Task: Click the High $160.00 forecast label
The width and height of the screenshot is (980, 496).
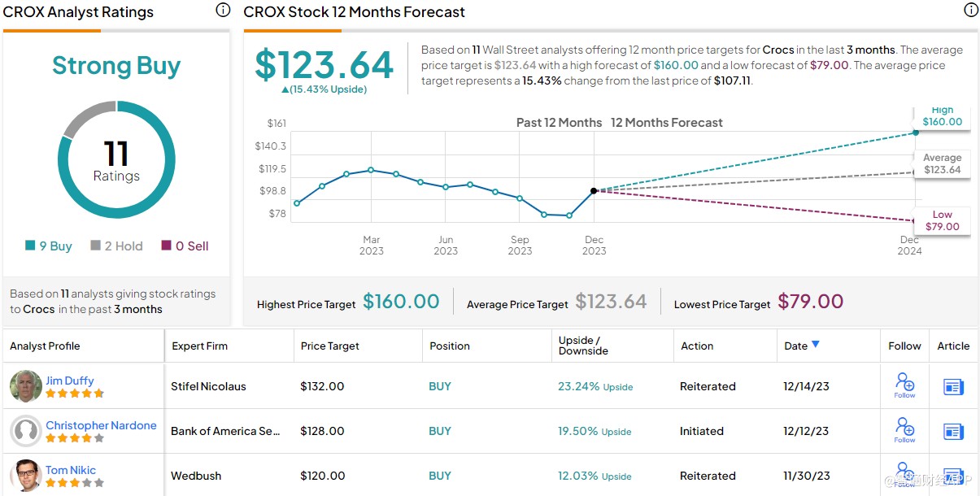Action: coord(942,117)
